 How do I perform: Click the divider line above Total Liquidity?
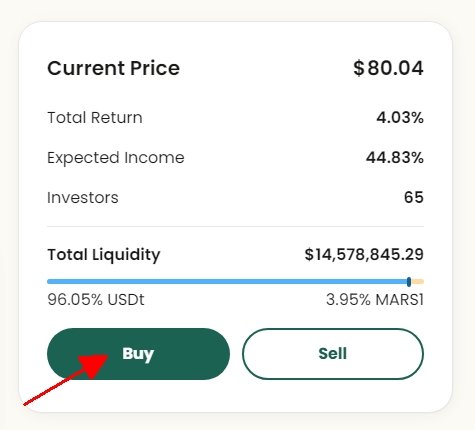click(x=235, y=226)
